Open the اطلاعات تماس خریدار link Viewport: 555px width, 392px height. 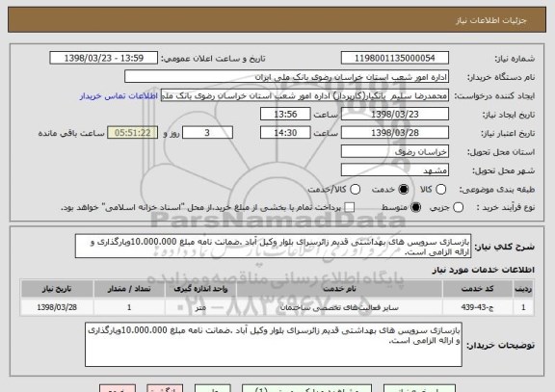point(119,96)
